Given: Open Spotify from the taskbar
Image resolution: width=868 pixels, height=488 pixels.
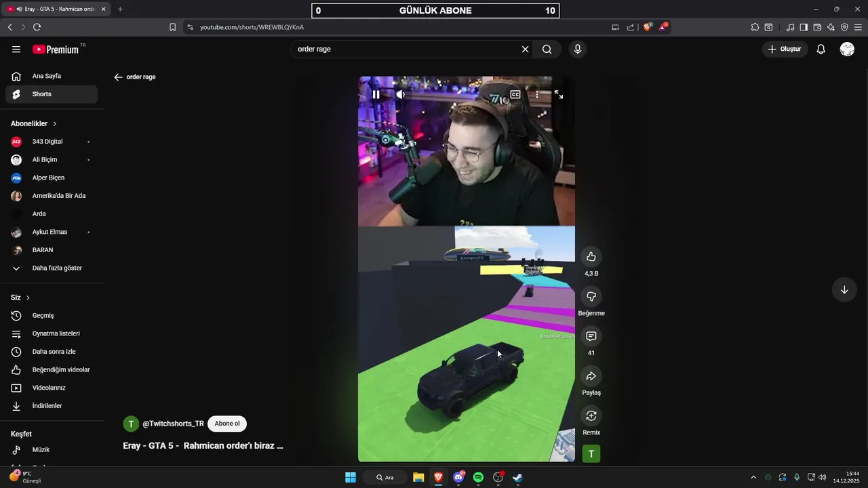Looking at the screenshot, I should (x=478, y=477).
